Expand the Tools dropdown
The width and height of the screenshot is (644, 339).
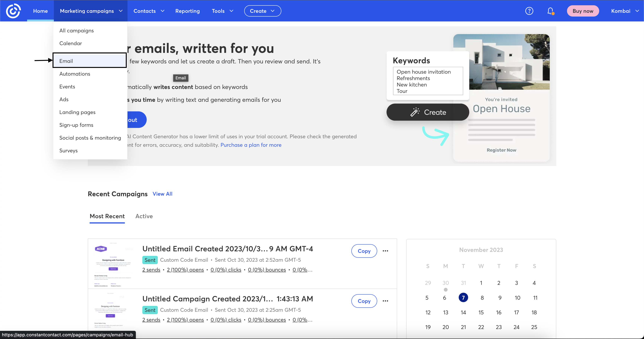coord(223,11)
